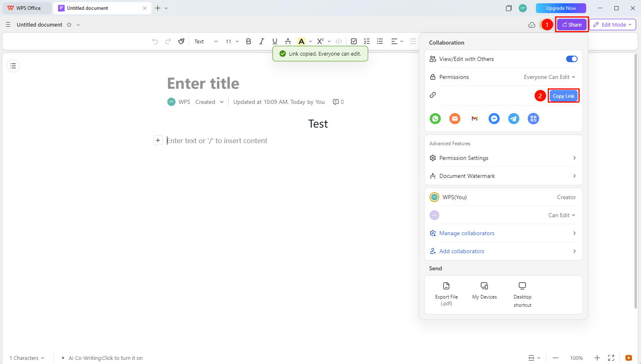This screenshot has height=364, width=641.
Task: Open the font size 11 dropdown
Action: pos(232,41)
